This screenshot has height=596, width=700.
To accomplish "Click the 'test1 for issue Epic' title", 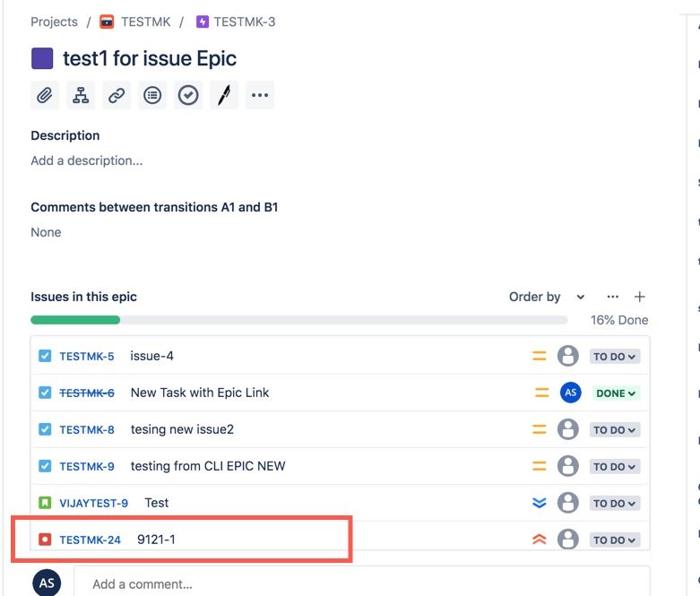I will pos(150,58).
